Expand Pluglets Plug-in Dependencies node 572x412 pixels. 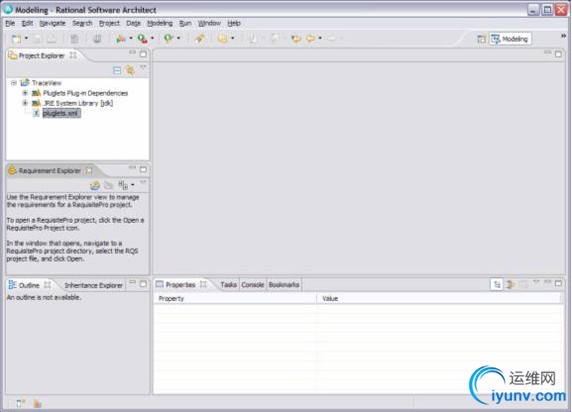click(25, 93)
